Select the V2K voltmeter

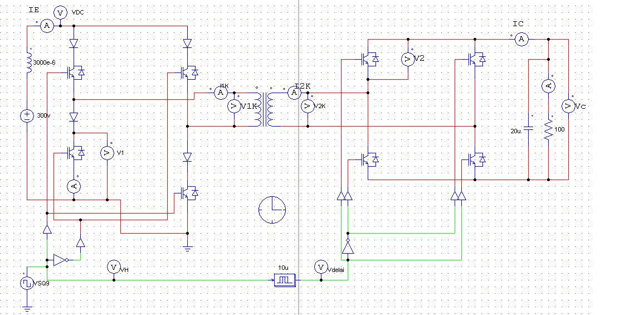308,106
